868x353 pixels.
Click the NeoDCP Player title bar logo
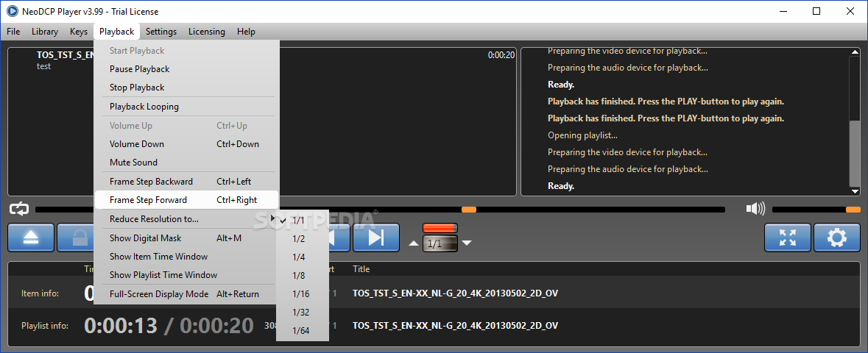[x=13, y=11]
